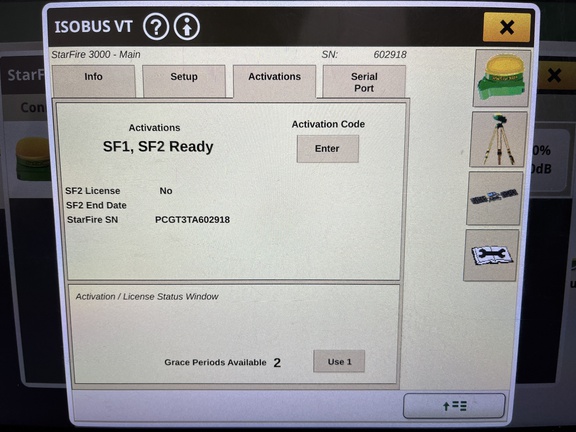Click the SF1, SF2 Ready status text

[x=158, y=147]
